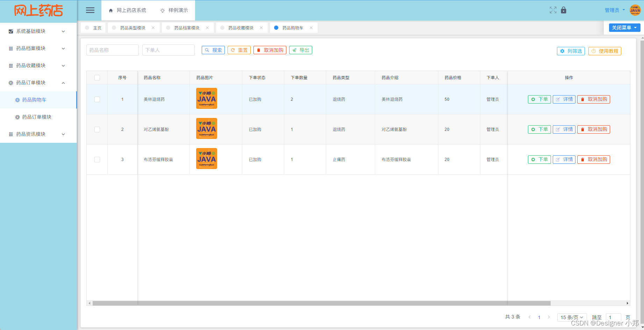The width and height of the screenshot is (644, 330).
Task: Collapse the 药品订单模块 menu chevron
Action: [x=63, y=83]
